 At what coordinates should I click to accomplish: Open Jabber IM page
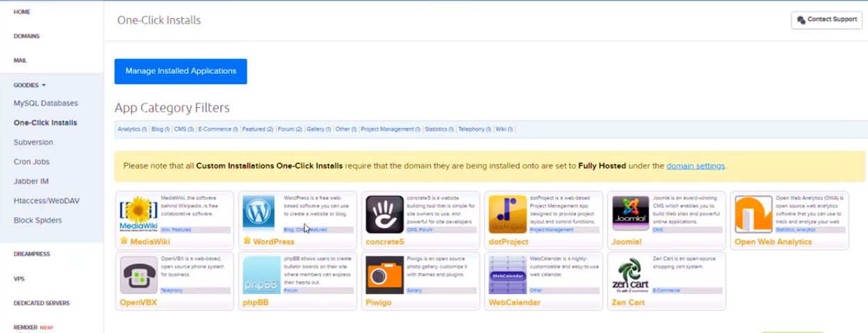[31, 181]
